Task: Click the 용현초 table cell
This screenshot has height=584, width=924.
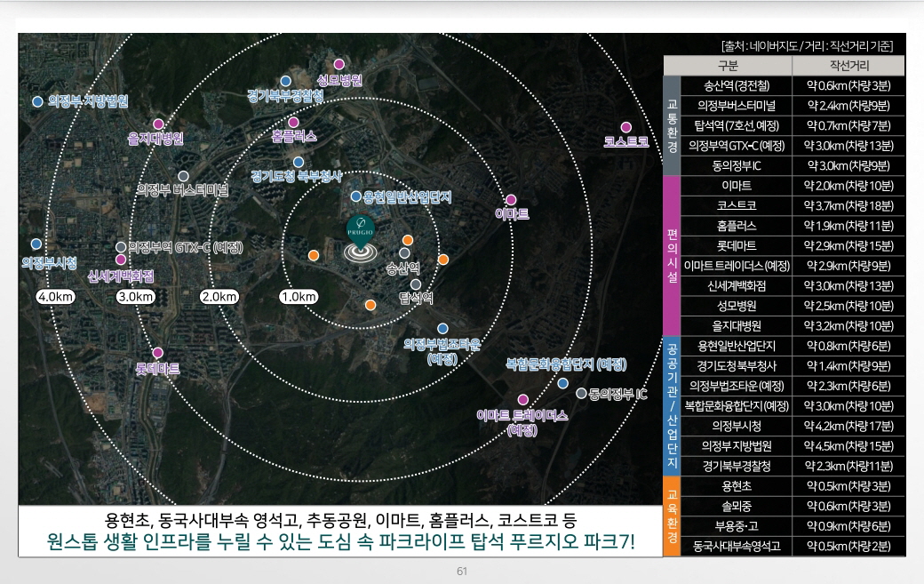Action: click(x=737, y=486)
